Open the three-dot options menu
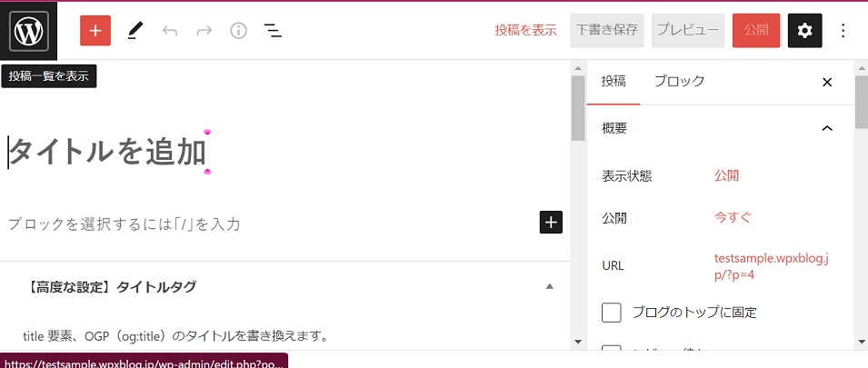 (843, 31)
